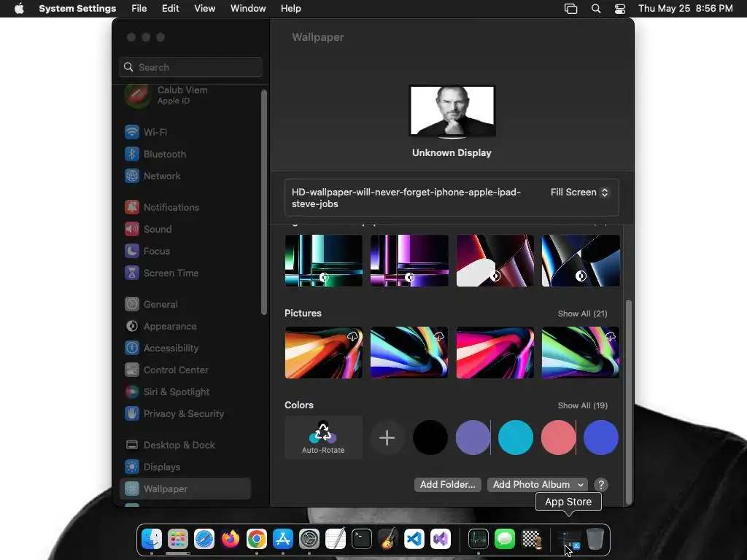Open the Help menu
The width and height of the screenshot is (747, 560).
[290, 9]
